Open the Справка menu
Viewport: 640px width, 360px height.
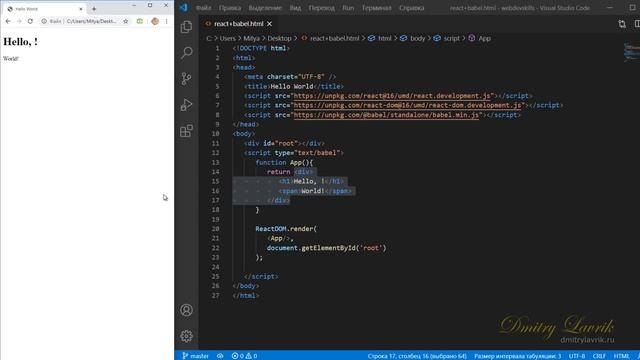411,8
